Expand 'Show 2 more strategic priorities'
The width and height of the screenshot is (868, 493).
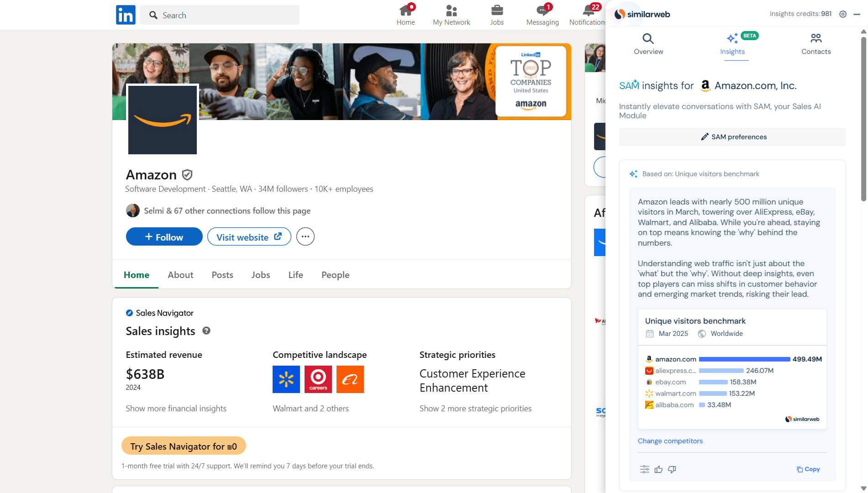(x=475, y=408)
